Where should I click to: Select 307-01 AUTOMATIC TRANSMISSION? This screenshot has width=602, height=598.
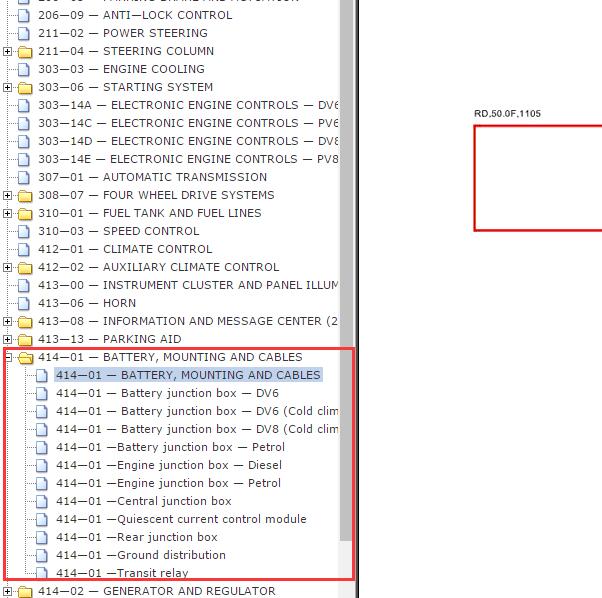(x=152, y=177)
